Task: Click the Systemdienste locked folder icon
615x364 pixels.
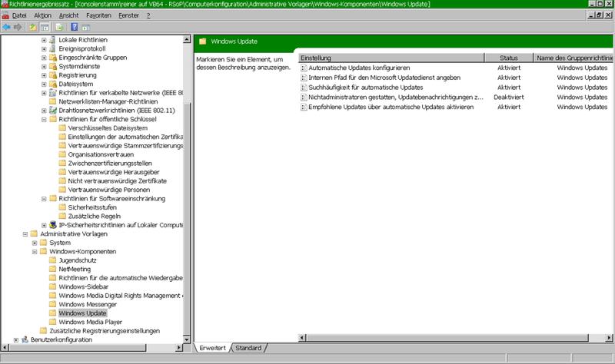Action: (x=53, y=66)
